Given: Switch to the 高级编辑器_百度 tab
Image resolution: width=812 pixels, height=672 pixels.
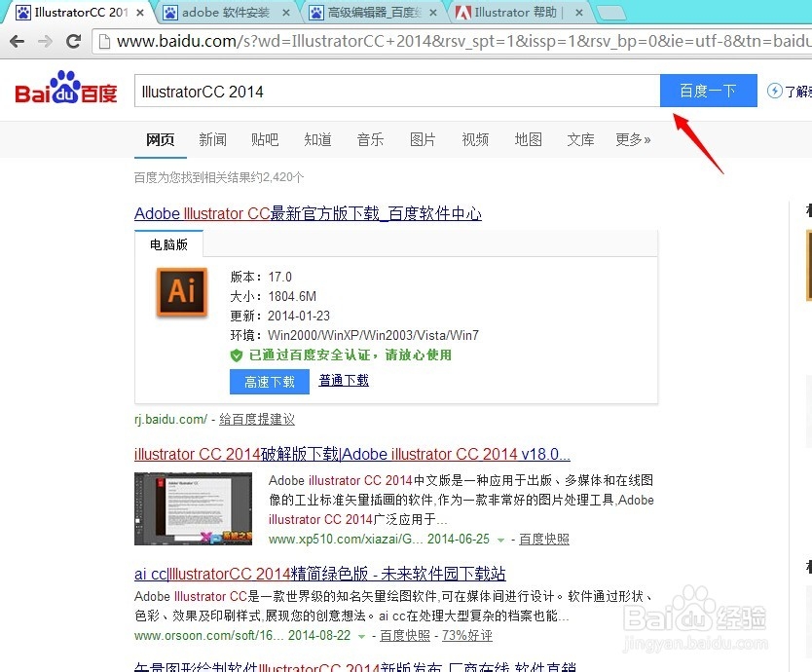Looking at the screenshot, I should tap(374, 13).
